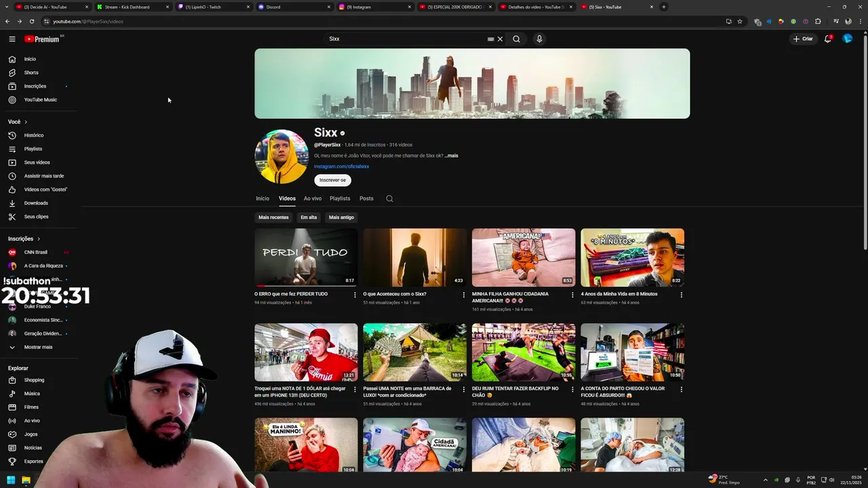Select Mais recentes filter chip
Viewport: 868px width, 488px height.
coord(273,218)
